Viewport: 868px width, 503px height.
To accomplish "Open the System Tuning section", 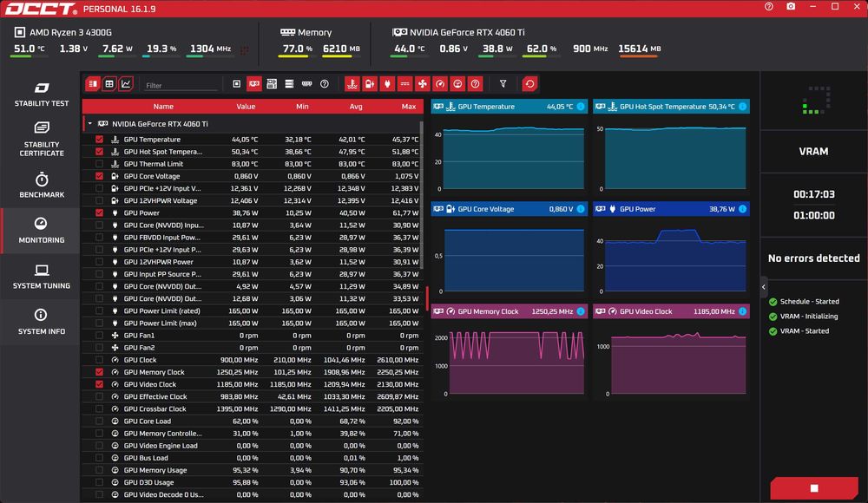I will point(42,277).
